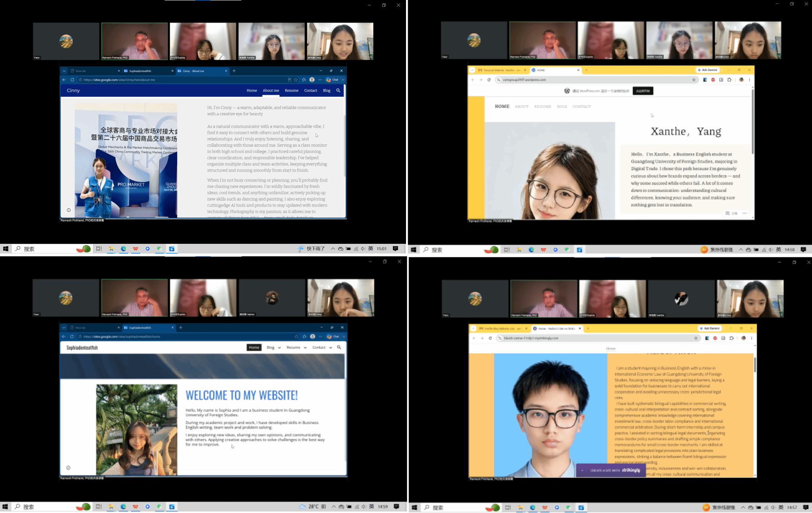812x513 pixels.
Task: Click the Windows Start button under the Cinny window
Action: pos(6,249)
